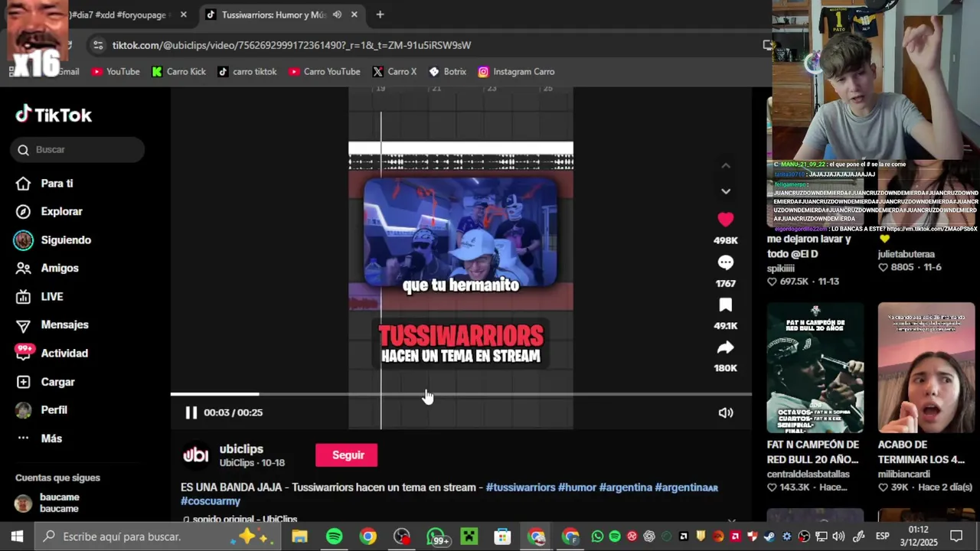The height and width of the screenshot is (551, 980).
Task: Open the Microsoft Store taskbar icon
Action: pyautogui.click(x=502, y=536)
